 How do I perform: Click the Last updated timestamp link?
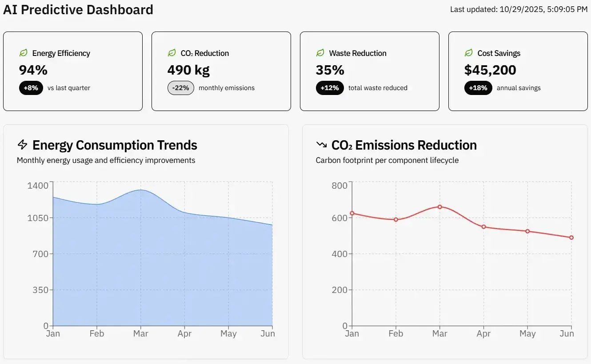tap(518, 9)
